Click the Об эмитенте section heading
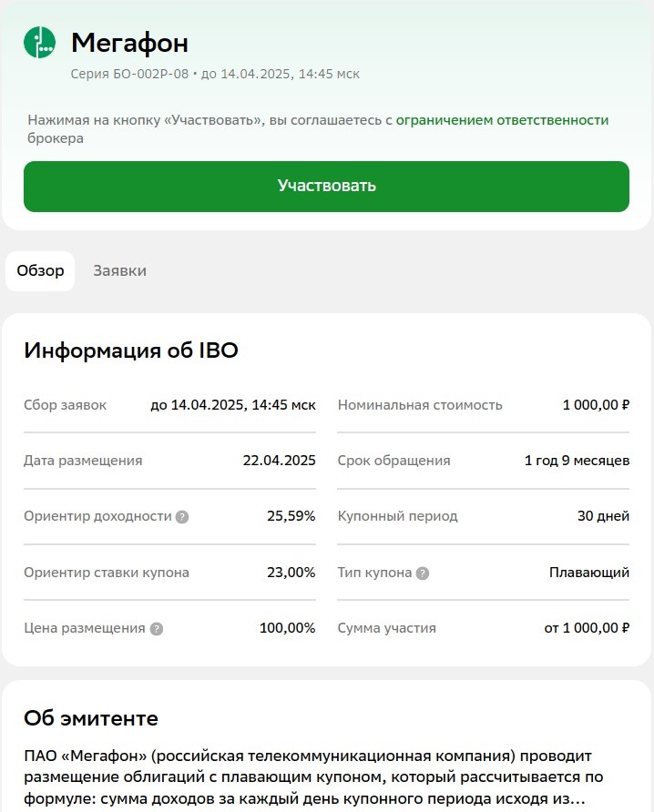The width and height of the screenshot is (654, 812). (91, 718)
